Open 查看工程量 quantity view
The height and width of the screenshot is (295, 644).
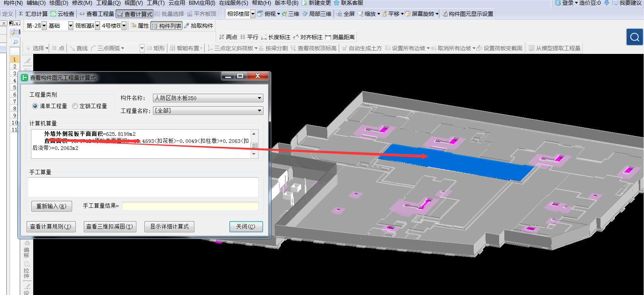click(97, 14)
